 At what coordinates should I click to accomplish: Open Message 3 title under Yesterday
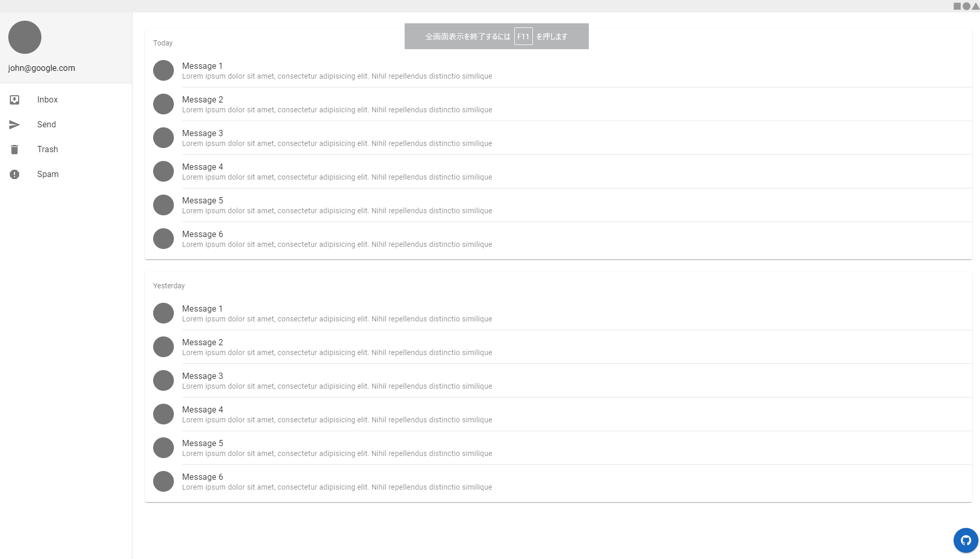coord(202,376)
